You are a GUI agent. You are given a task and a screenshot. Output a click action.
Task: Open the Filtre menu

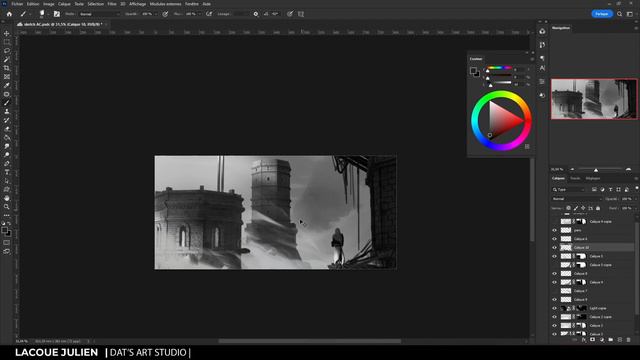pos(112,4)
